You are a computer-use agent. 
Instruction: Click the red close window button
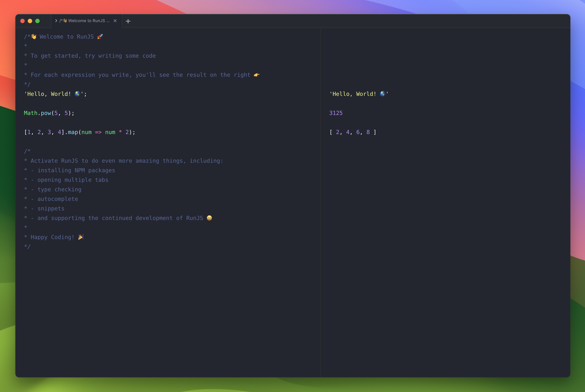coord(22,21)
